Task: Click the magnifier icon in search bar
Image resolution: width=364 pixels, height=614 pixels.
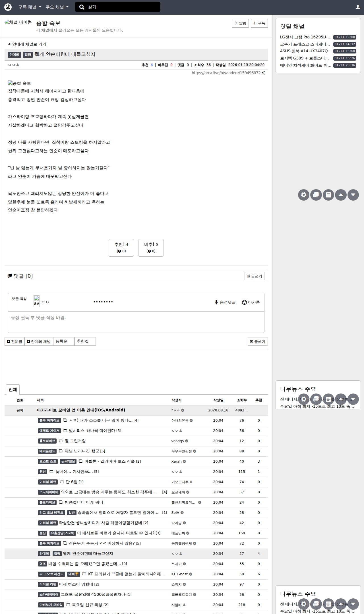Action: click(82, 7)
